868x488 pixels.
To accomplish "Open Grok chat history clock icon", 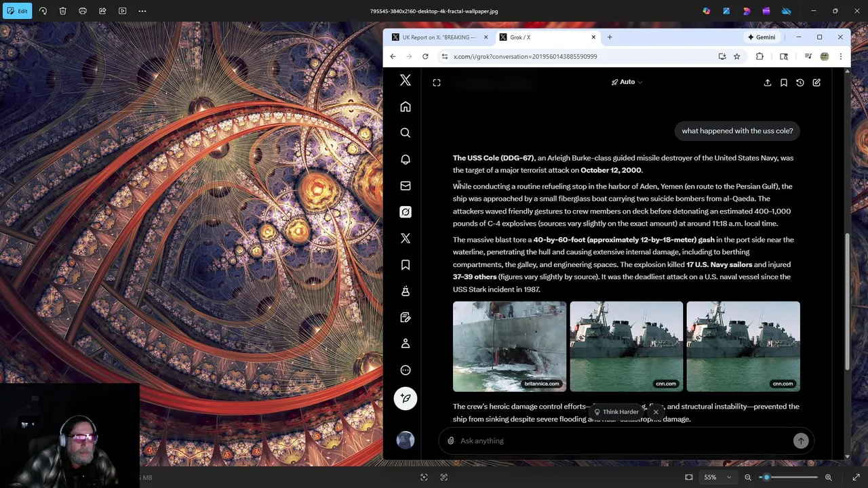I will point(800,83).
